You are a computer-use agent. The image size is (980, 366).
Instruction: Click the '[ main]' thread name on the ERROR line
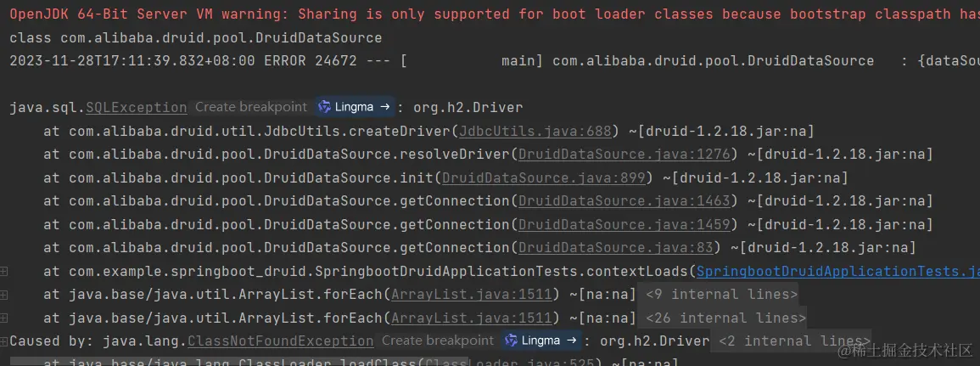click(x=472, y=60)
